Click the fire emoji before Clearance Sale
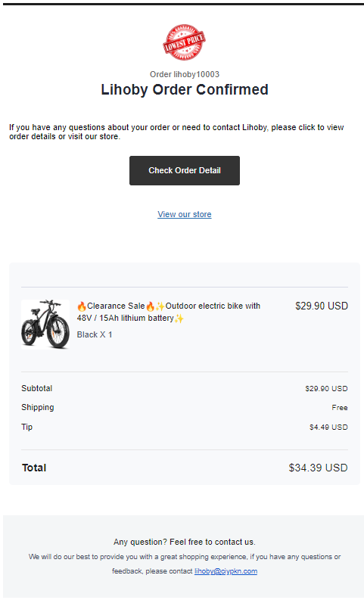 [x=82, y=306]
